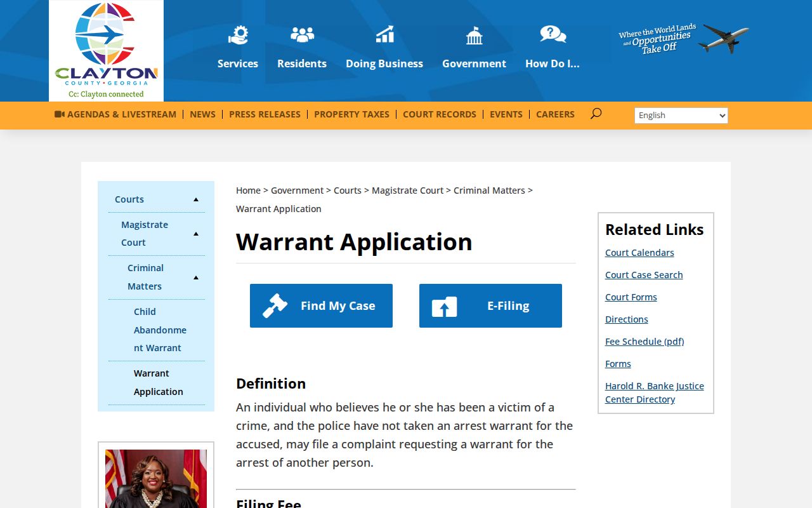View Events in the orange bar

coord(506,114)
